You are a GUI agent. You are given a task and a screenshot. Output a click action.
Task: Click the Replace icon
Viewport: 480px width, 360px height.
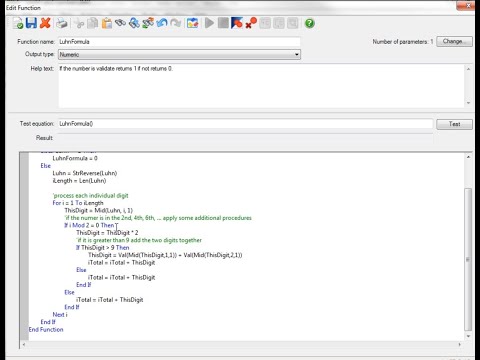pos(148,23)
